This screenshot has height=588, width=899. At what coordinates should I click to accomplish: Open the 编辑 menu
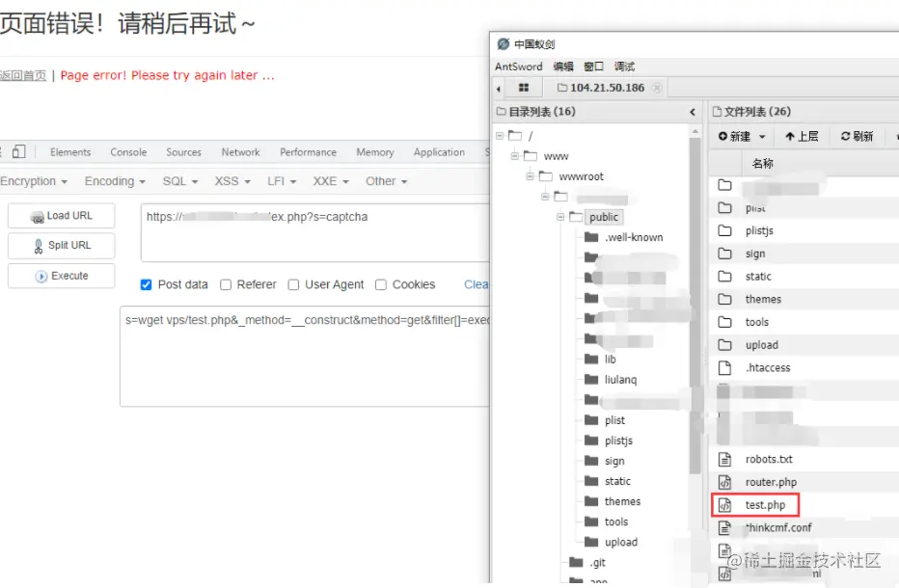(563, 67)
